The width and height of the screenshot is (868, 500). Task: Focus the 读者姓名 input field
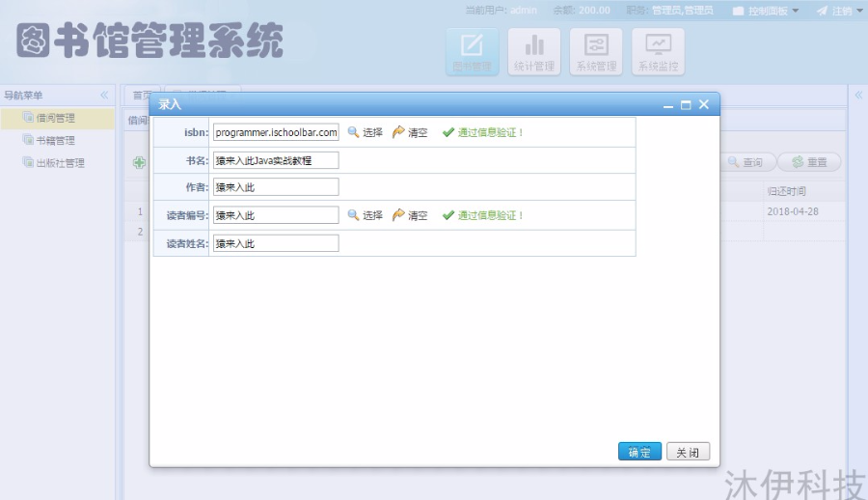click(x=276, y=243)
